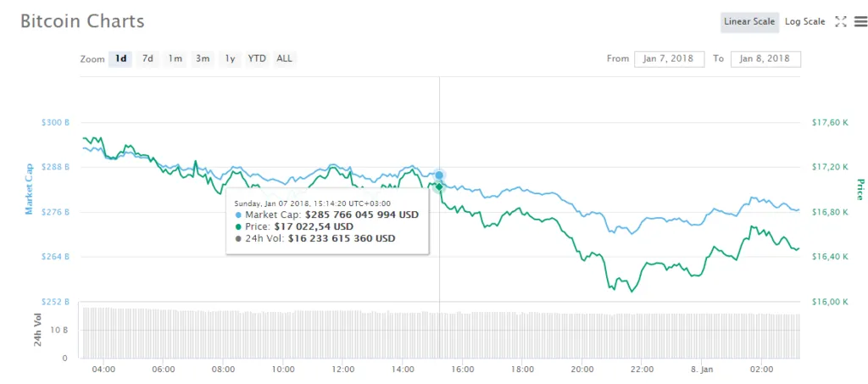Select the 7d zoom range
This screenshot has height=384, width=868.
[147, 58]
